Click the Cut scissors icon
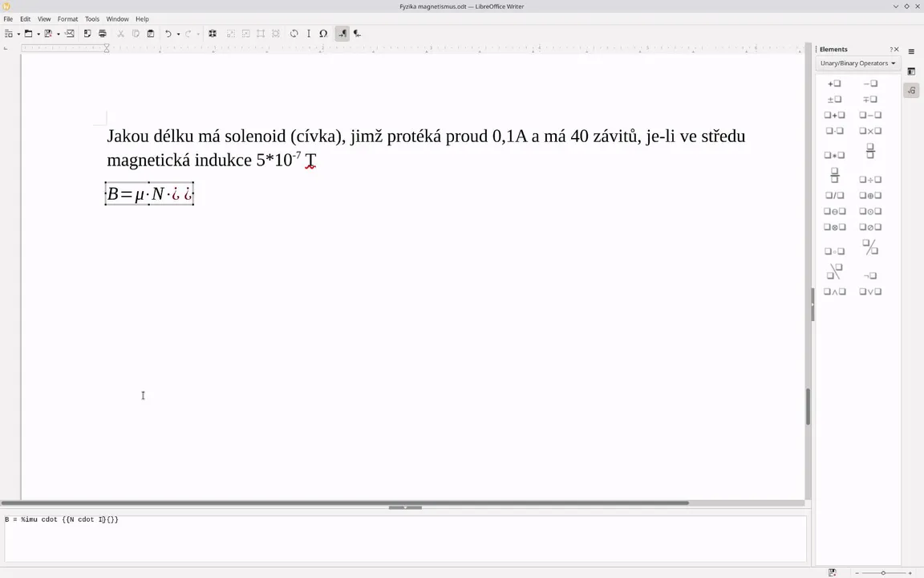924x578 pixels. 120,34
